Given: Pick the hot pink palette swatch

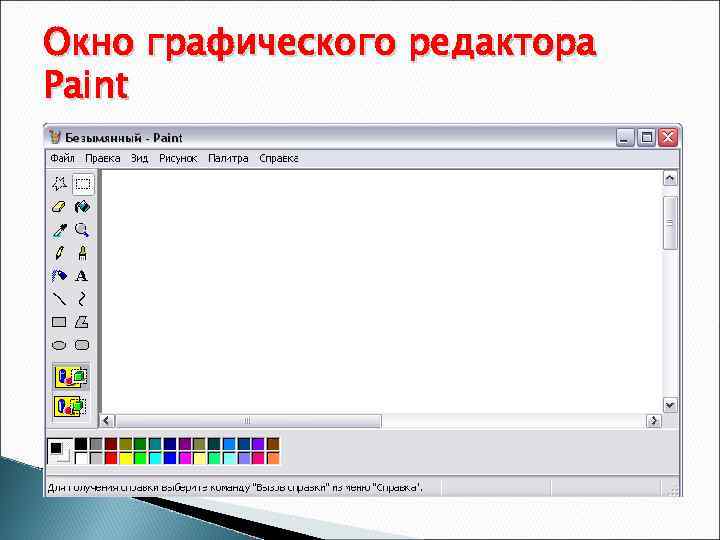Looking at the screenshot, I should coord(259,458).
